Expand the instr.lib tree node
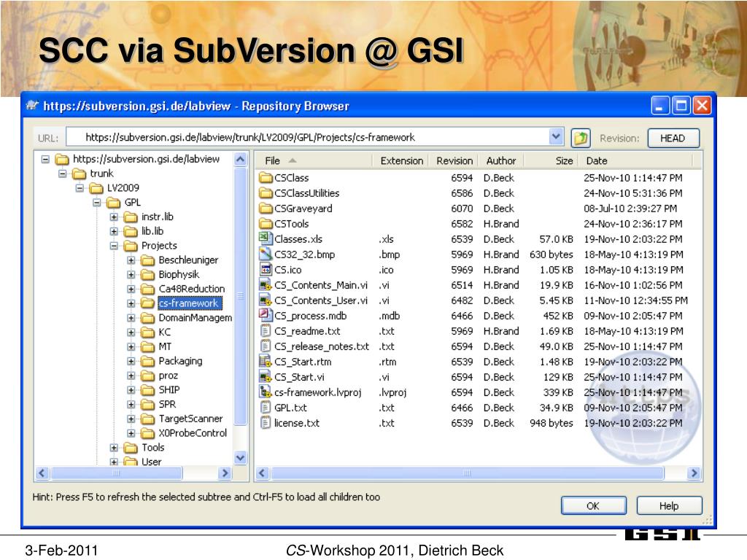This screenshot has width=747, height=560. point(114,217)
